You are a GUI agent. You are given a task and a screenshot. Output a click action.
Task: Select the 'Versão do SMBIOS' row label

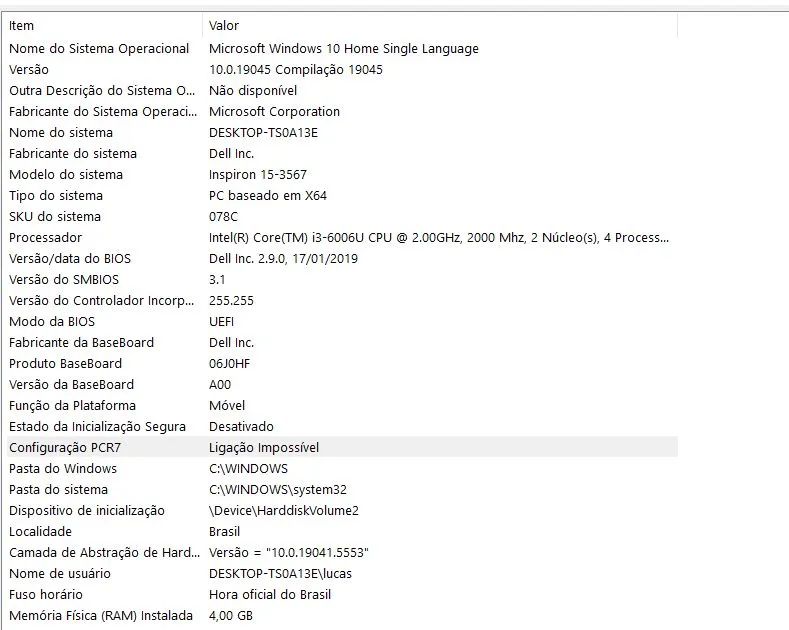64,280
